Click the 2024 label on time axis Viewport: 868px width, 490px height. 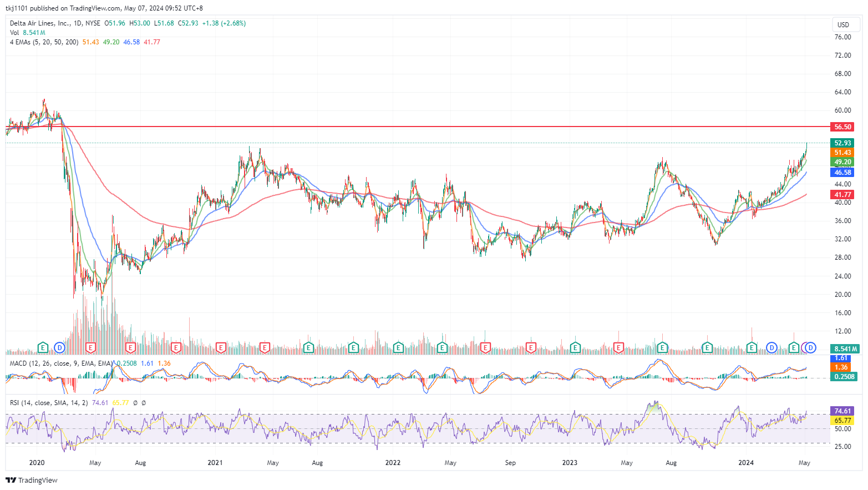[746, 463]
